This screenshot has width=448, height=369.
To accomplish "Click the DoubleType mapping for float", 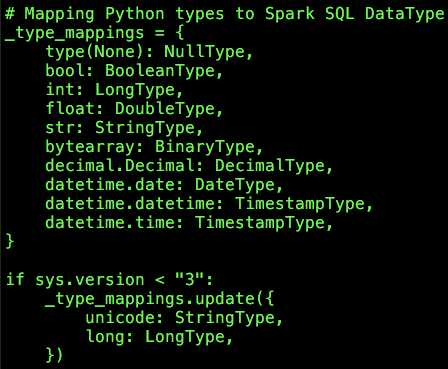I will pyautogui.click(x=165, y=109).
